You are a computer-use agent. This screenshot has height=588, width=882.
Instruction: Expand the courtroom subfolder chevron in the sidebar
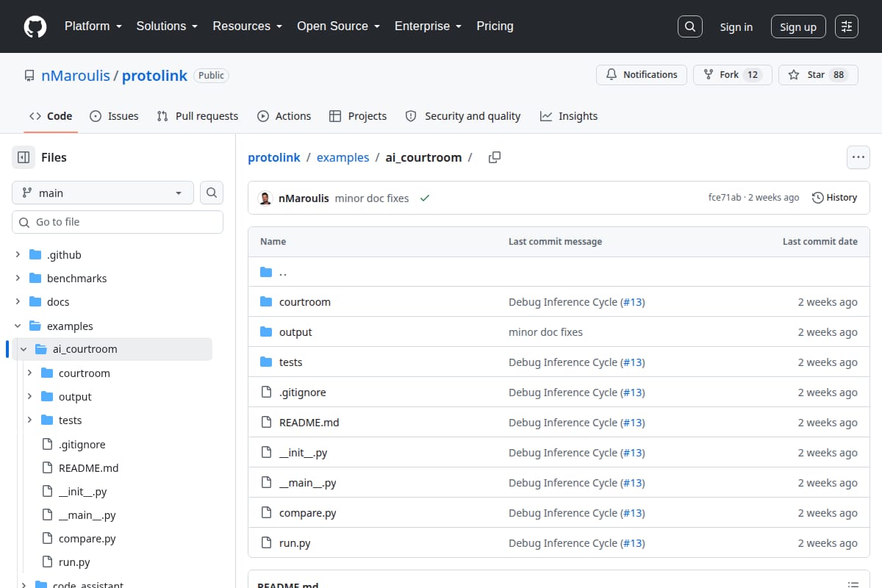click(x=29, y=373)
